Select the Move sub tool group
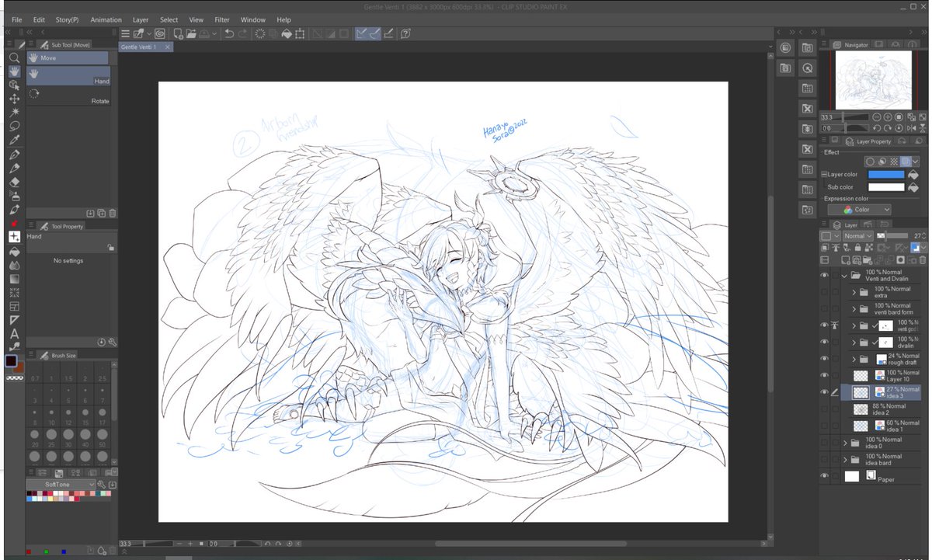The width and height of the screenshot is (932, 560). pyautogui.click(x=68, y=57)
